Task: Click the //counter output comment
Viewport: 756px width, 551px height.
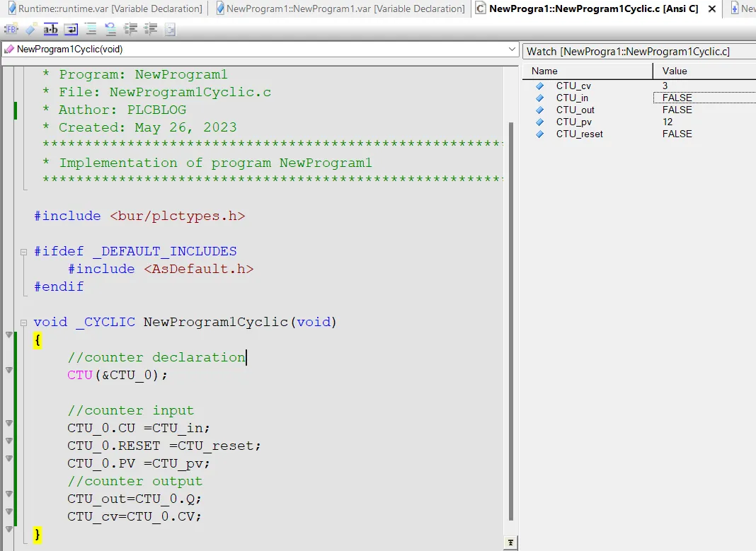Action: 135,482
